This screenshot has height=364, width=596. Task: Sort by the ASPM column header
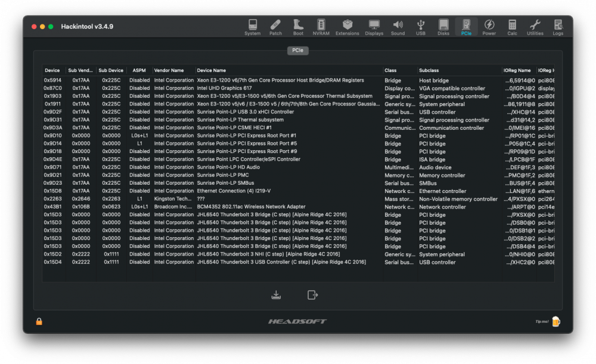pyautogui.click(x=139, y=70)
